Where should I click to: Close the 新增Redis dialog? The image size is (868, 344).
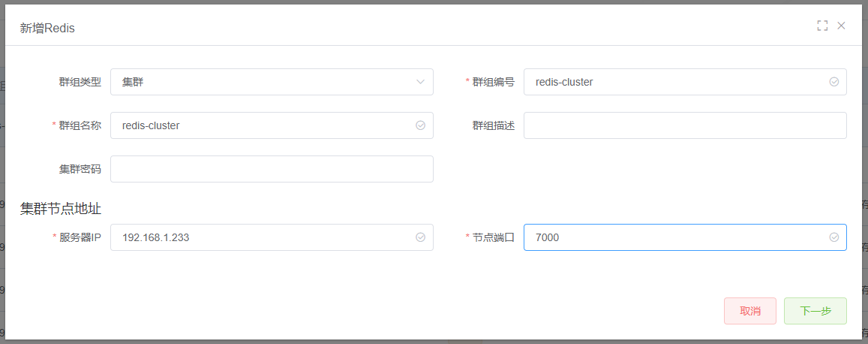pyautogui.click(x=842, y=26)
